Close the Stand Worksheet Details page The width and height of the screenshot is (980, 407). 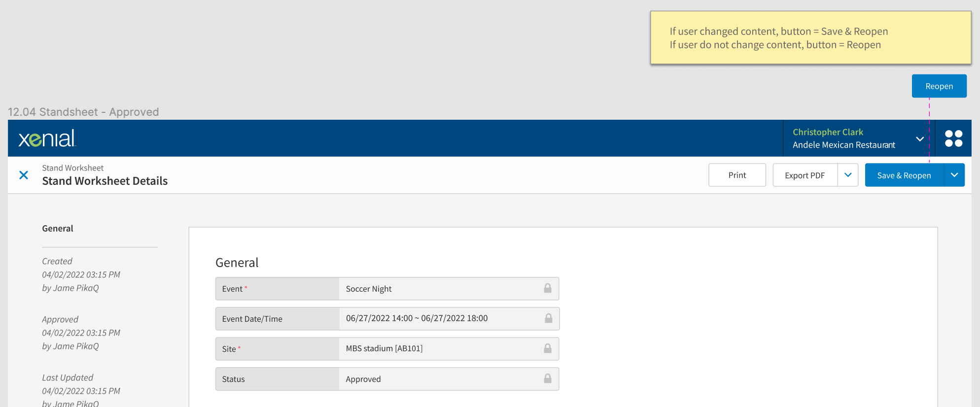[24, 175]
